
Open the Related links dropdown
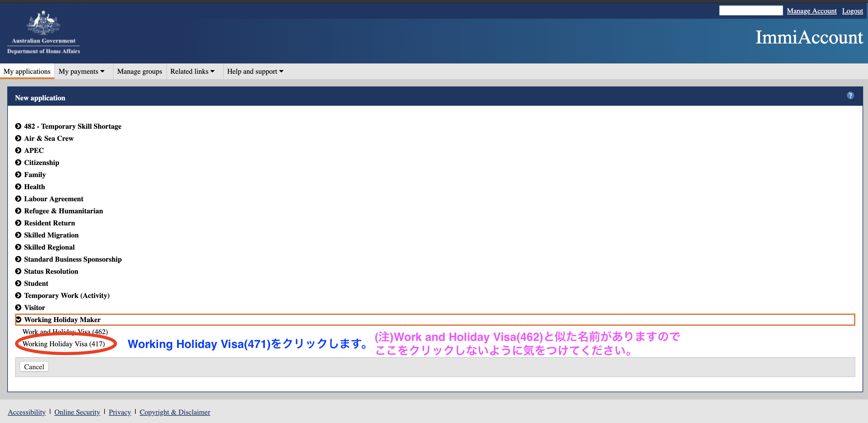(192, 71)
